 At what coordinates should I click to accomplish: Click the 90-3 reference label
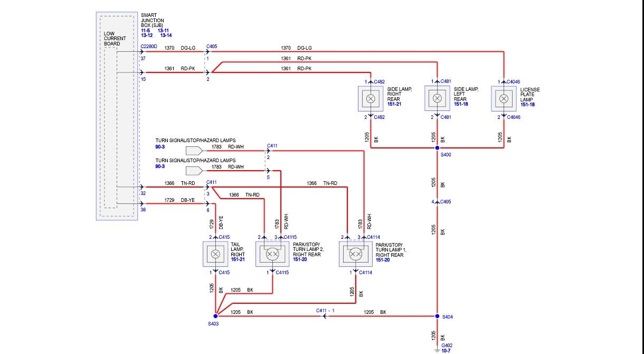coord(159,146)
